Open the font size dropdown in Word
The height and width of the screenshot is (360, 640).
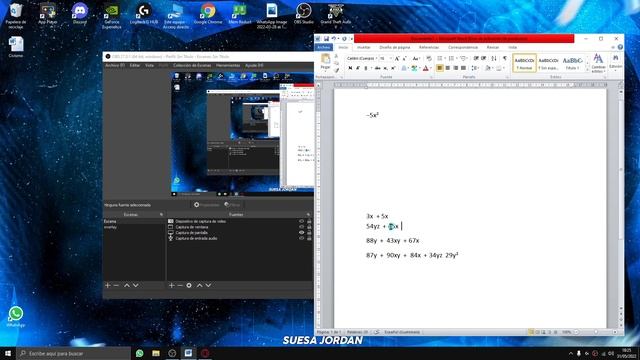(x=391, y=58)
